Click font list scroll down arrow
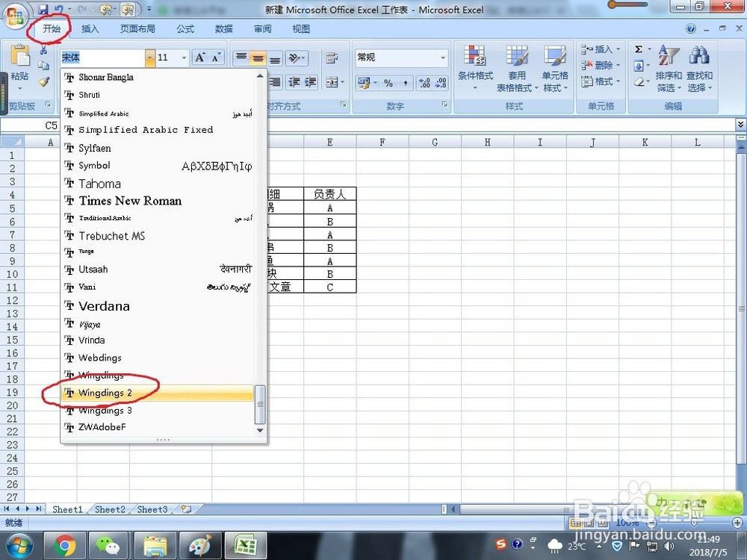This screenshot has width=747, height=560. coord(260,430)
